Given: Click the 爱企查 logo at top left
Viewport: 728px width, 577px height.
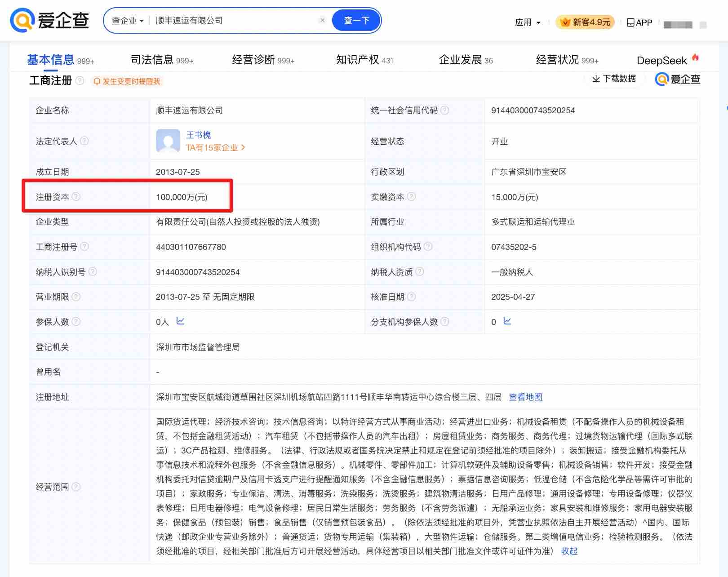Looking at the screenshot, I should tap(49, 20).
